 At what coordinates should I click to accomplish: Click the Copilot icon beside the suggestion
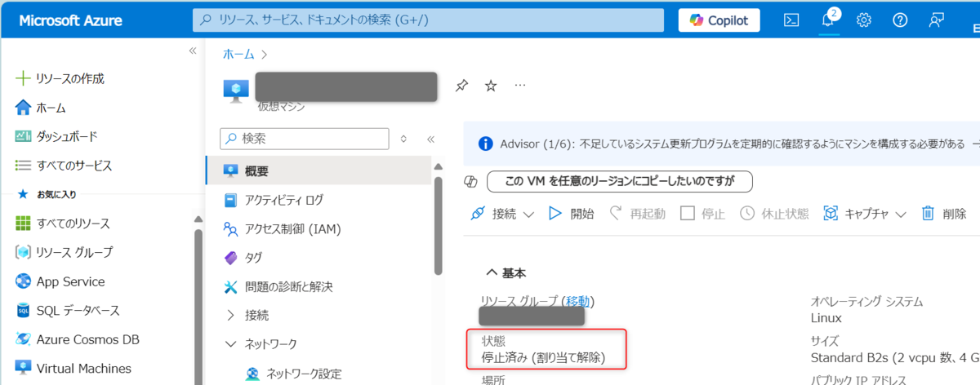470,181
